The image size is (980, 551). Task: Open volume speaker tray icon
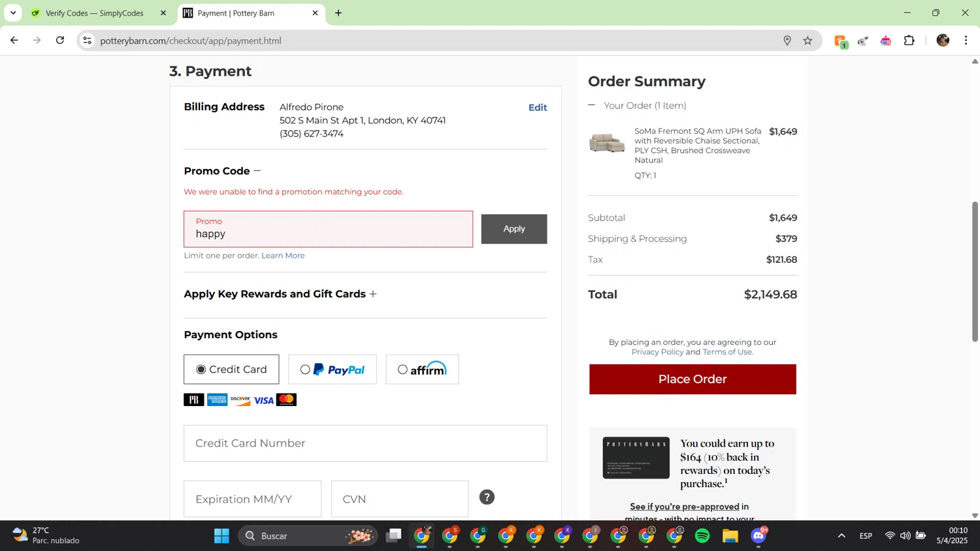[905, 536]
